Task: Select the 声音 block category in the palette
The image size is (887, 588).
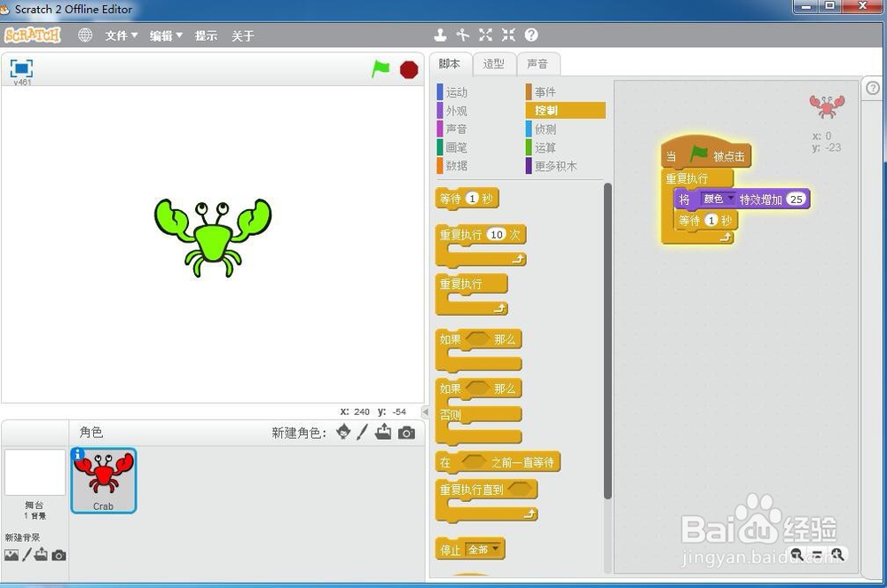Action: pyautogui.click(x=452, y=129)
